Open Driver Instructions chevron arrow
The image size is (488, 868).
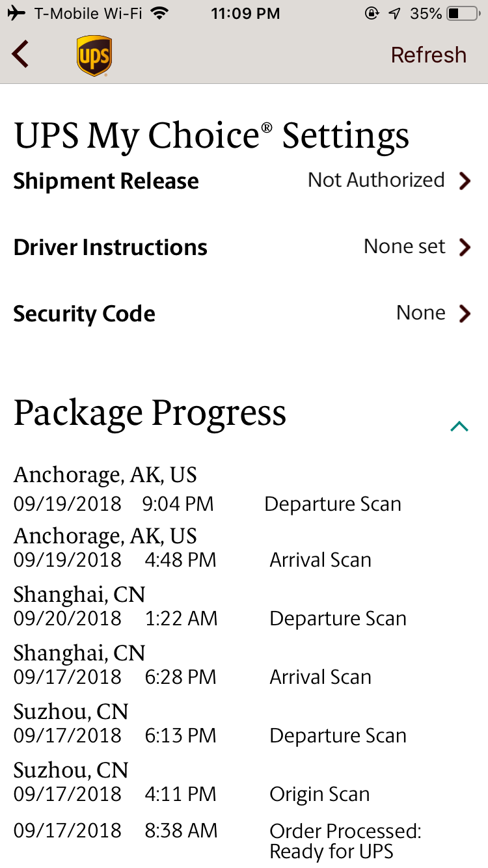tap(464, 247)
